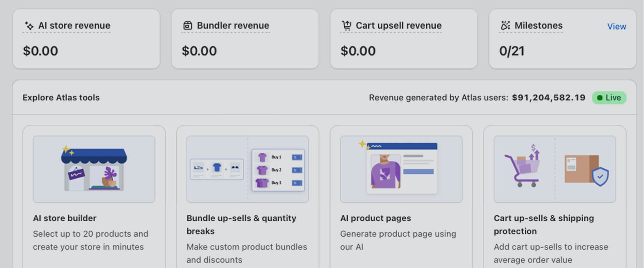Open the Bundle up-sells & quantity breaks illustration

247,169
